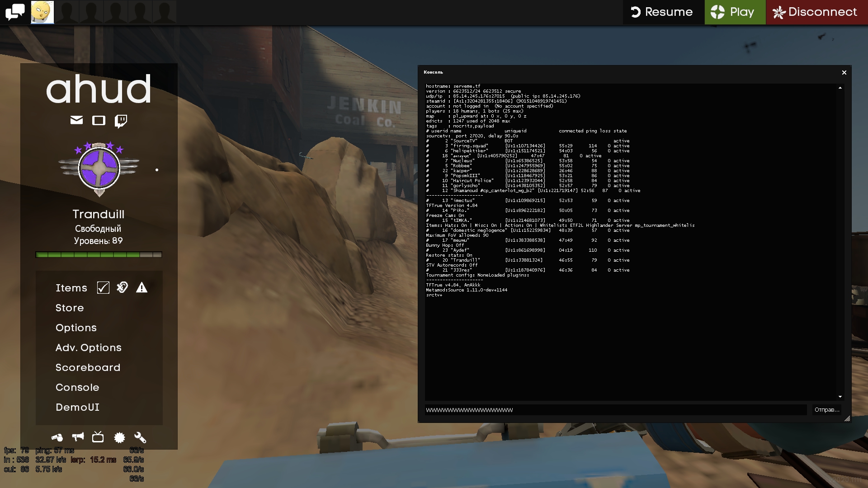Image resolution: width=868 pixels, height=488 pixels.
Task: Select the "firing.squad" player row
Action: tap(528, 145)
